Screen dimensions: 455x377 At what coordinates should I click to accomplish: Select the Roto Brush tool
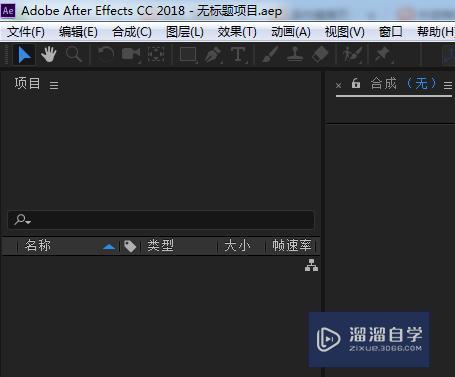click(352, 54)
